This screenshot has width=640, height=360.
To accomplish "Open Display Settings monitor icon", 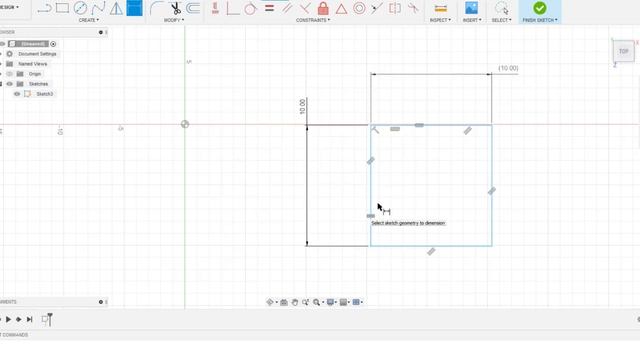I will 330,302.
